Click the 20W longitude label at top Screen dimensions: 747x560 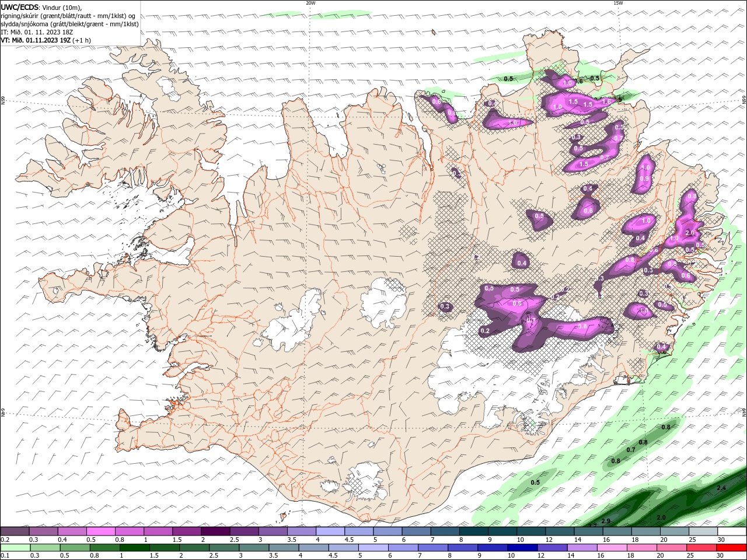tap(310, 3)
